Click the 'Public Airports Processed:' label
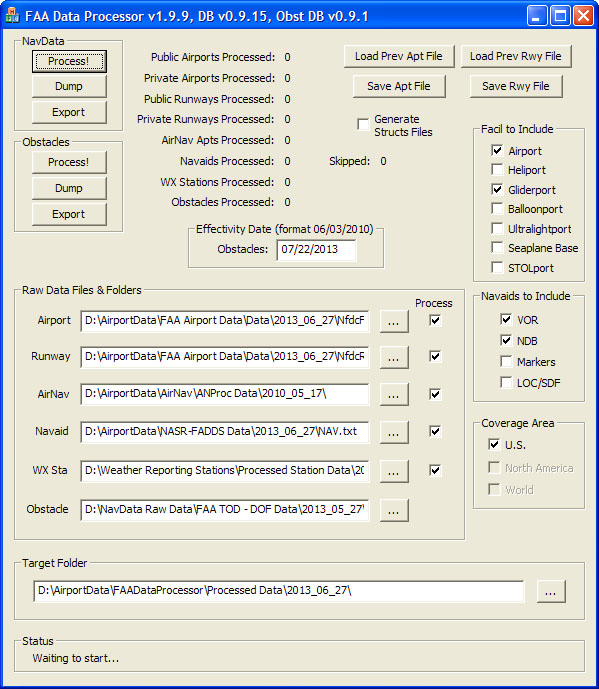Image resolution: width=599 pixels, height=689 pixels. (x=213, y=57)
